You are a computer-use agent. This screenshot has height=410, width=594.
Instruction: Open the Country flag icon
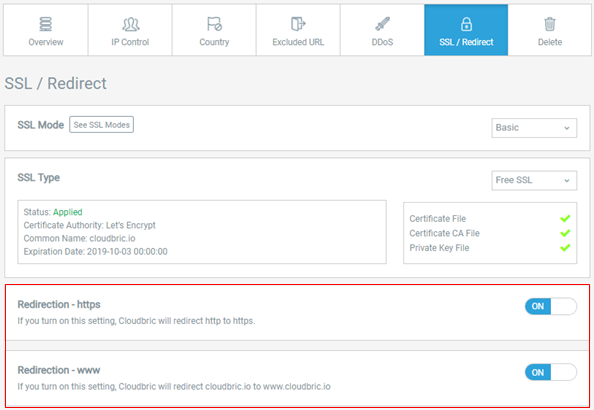click(214, 24)
